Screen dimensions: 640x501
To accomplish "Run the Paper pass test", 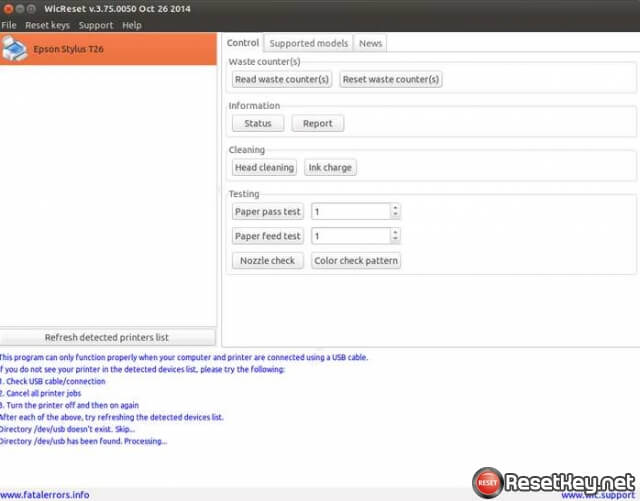I will [267, 212].
